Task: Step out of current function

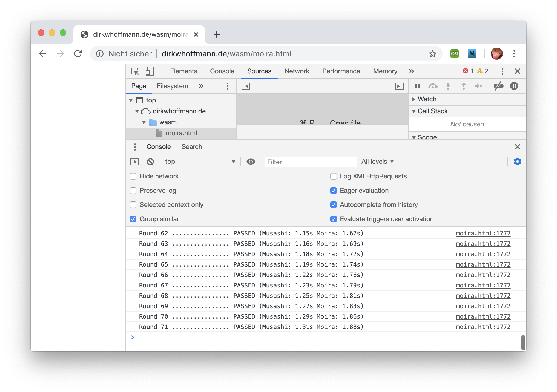Action: pyautogui.click(x=464, y=86)
